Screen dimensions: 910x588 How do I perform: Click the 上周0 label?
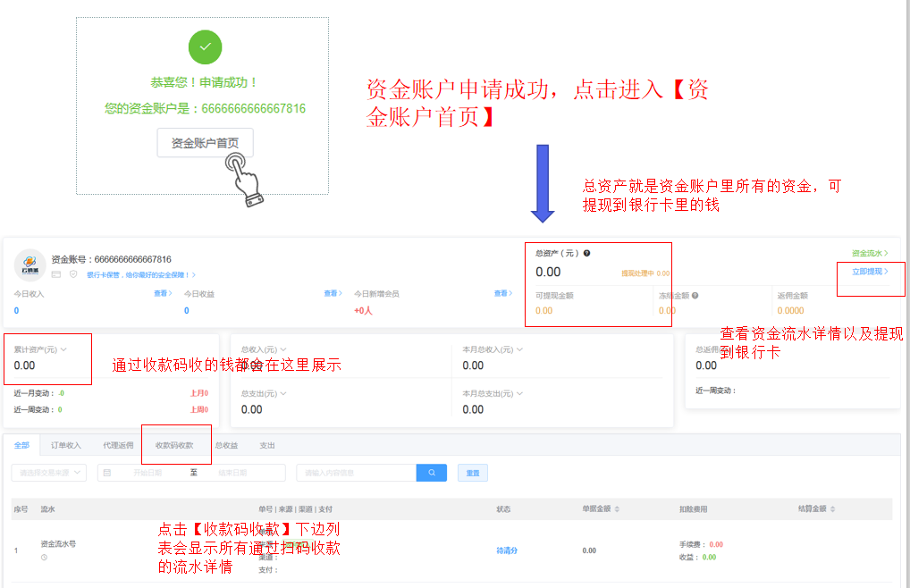[x=199, y=409]
